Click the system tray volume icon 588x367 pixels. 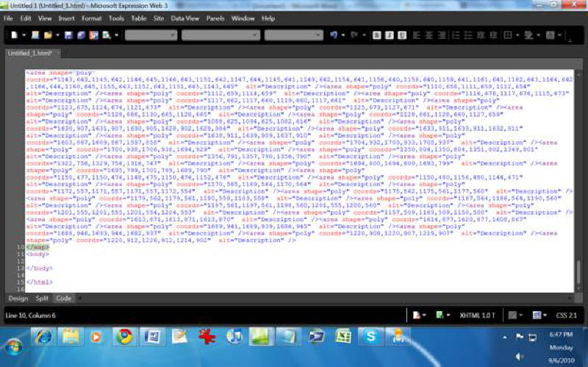519,356
